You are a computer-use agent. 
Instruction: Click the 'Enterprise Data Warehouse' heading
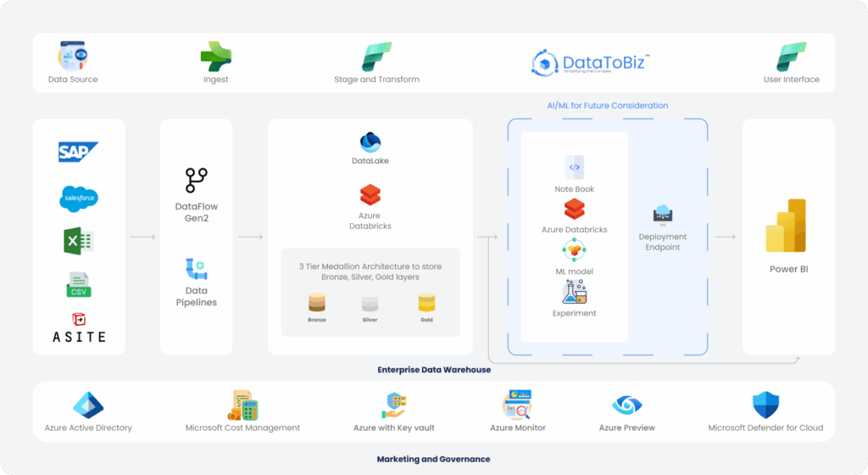434,370
